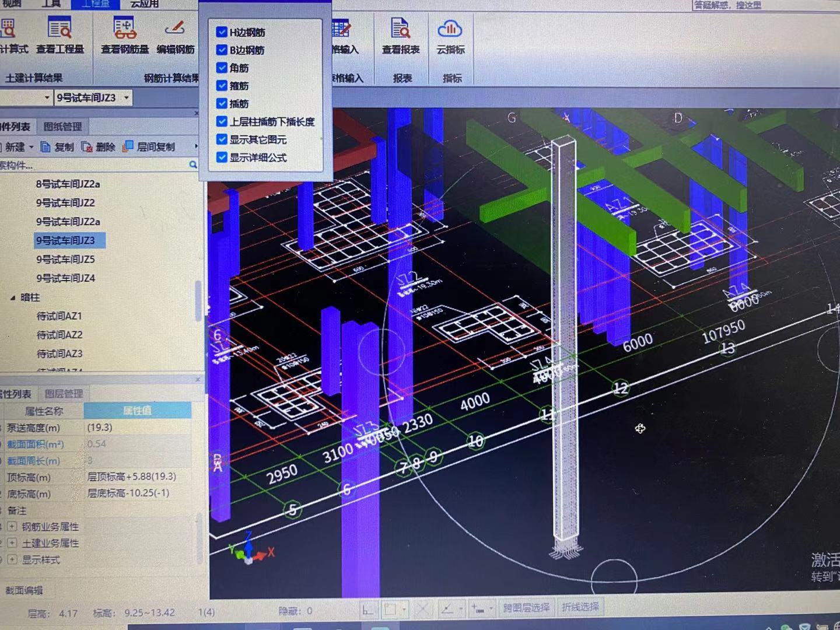Click 表格输入 table icon
The image size is (840, 630).
click(x=341, y=27)
